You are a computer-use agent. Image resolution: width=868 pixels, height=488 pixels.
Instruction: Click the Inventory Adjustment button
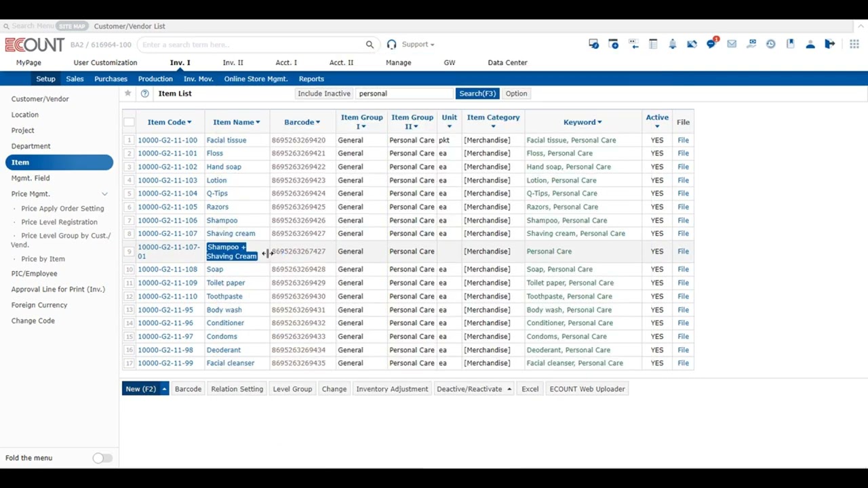(x=392, y=389)
